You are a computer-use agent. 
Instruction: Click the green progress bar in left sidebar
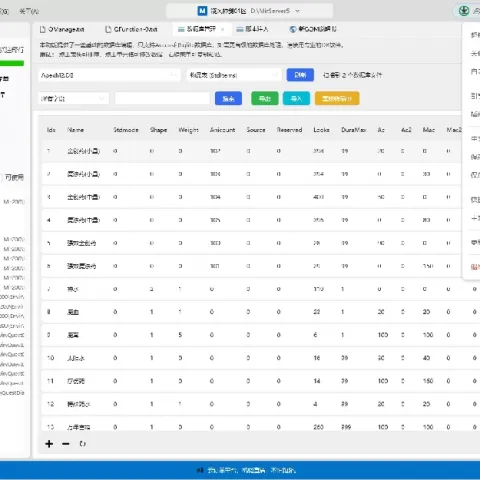coord(12,63)
